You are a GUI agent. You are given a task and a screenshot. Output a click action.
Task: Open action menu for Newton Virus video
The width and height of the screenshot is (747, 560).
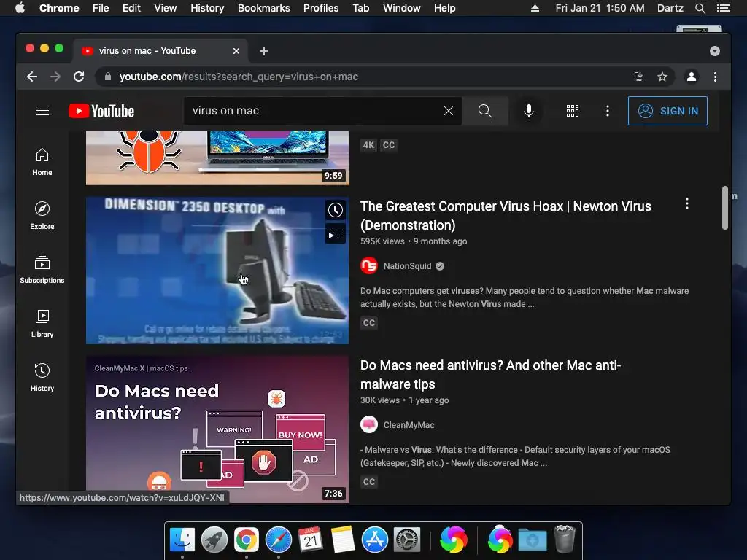click(687, 204)
